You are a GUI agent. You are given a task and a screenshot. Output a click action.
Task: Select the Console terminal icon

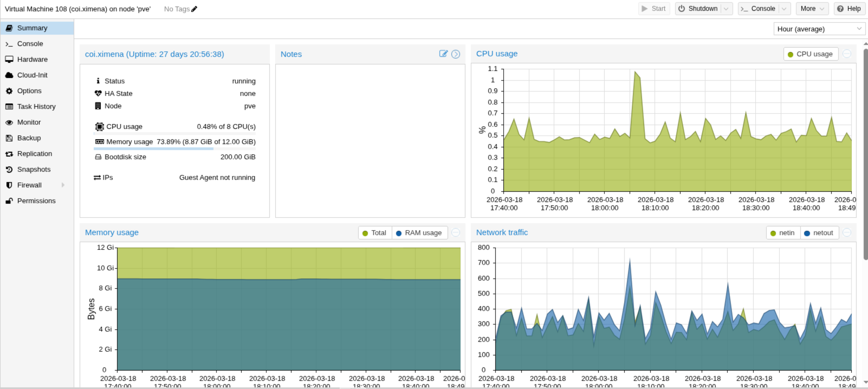pyautogui.click(x=9, y=44)
